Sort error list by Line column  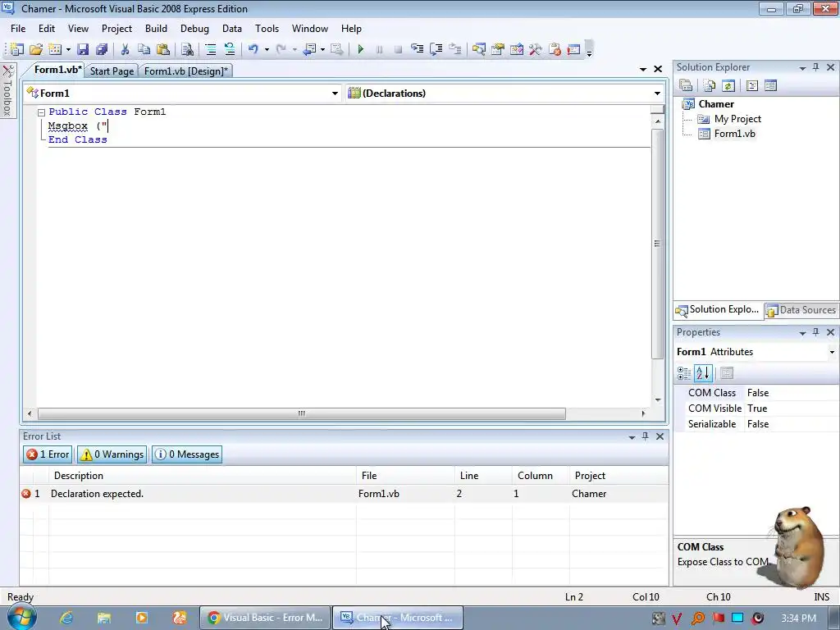[x=484, y=476]
